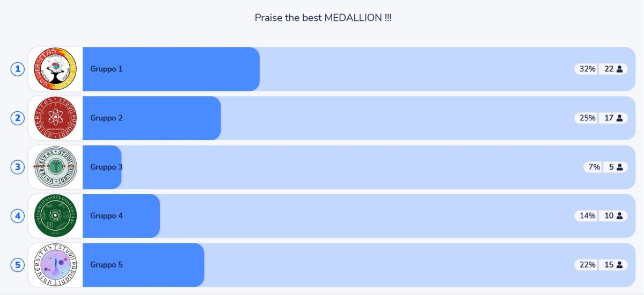This screenshot has height=295, width=644.
Task: Click the person icon next to 22 votes
Action: [x=619, y=69]
